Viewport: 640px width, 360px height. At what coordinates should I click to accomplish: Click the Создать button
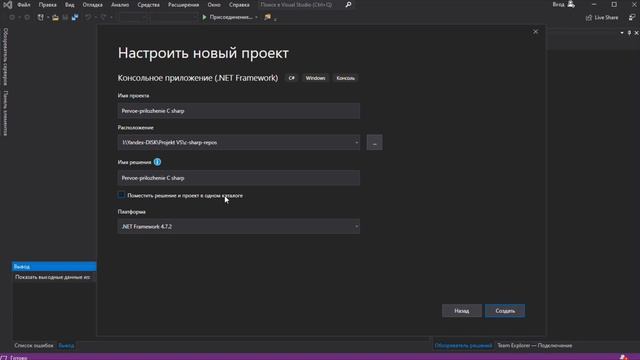point(505,311)
